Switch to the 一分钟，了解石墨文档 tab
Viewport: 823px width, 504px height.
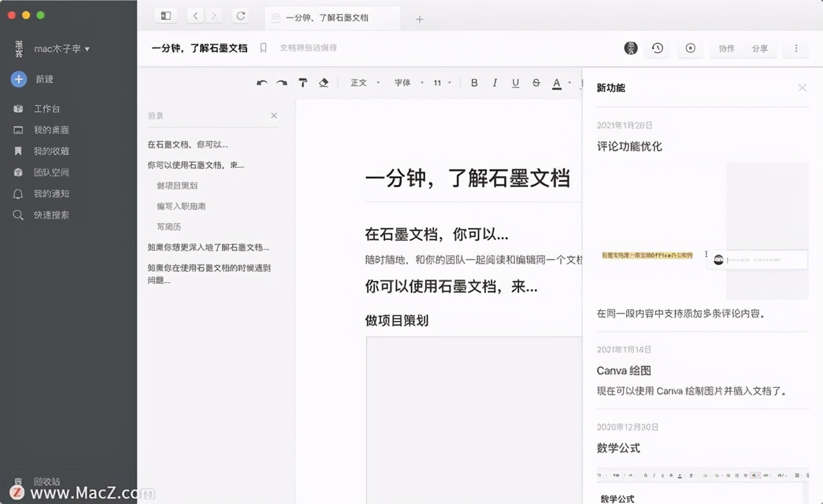pyautogui.click(x=332, y=18)
